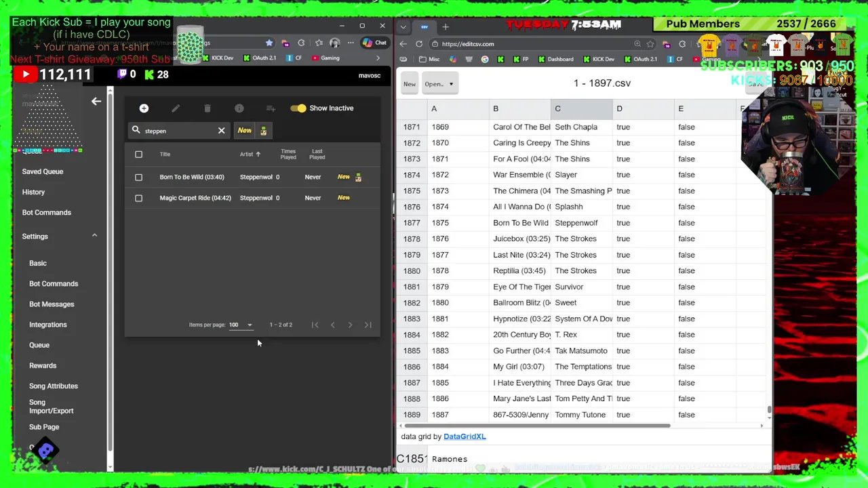868x488 pixels.
Task: Click the sidebar vertical scrollbar
Action: 110,278
